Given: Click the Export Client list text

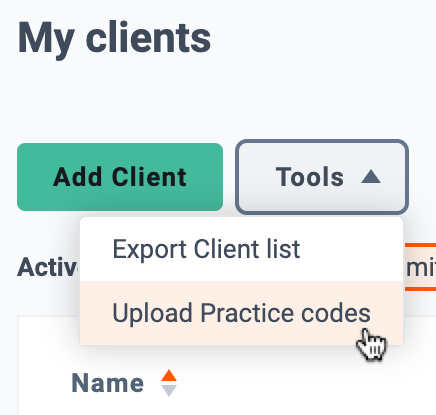Looking at the screenshot, I should [206, 249].
